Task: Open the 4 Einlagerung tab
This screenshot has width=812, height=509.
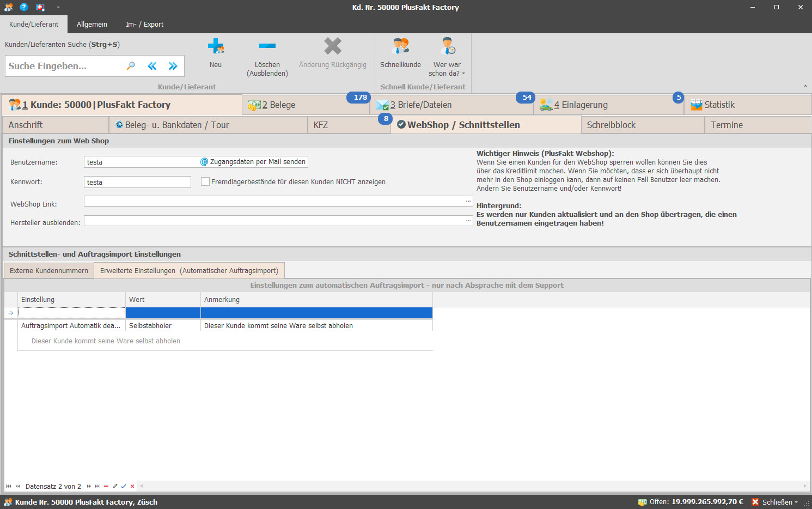Action: pos(609,105)
